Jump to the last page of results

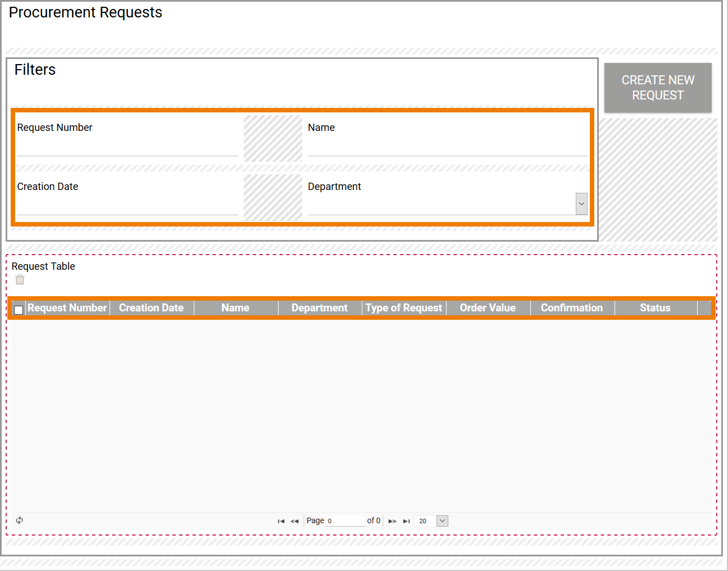tap(406, 521)
